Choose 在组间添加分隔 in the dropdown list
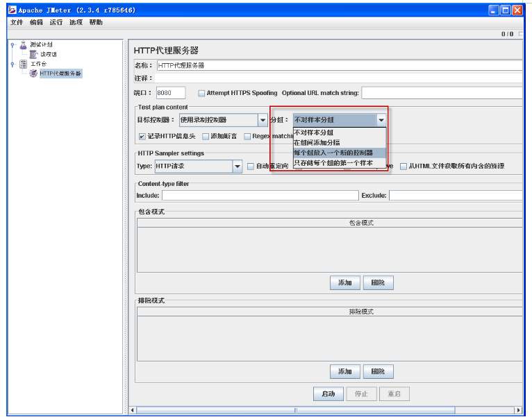The image size is (532, 417). click(340, 143)
